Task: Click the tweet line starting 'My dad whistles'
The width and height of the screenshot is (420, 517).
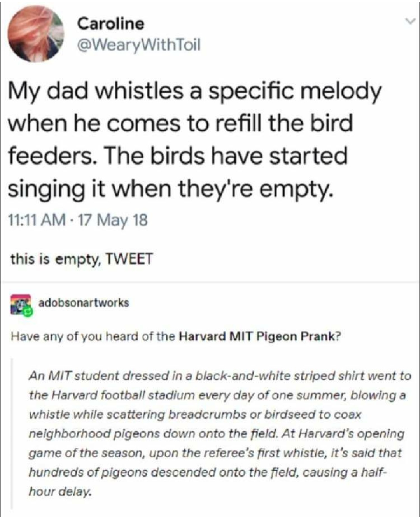Action: pos(195,92)
